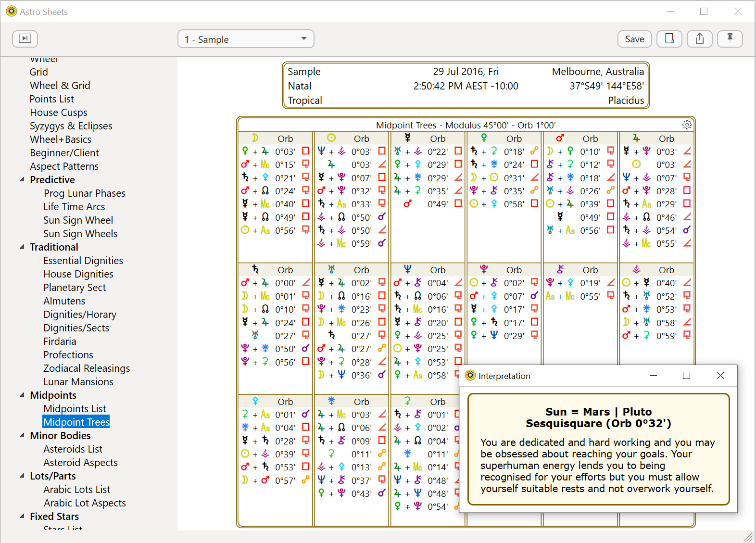Minimize the Interpretation window
Image resolution: width=756 pixels, height=543 pixels.
pyautogui.click(x=653, y=376)
